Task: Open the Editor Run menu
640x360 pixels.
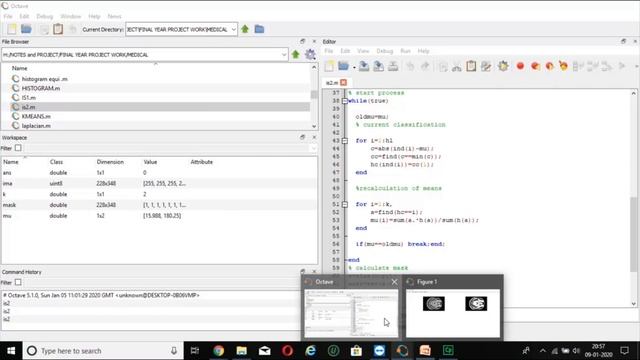Action: click(x=405, y=51)
